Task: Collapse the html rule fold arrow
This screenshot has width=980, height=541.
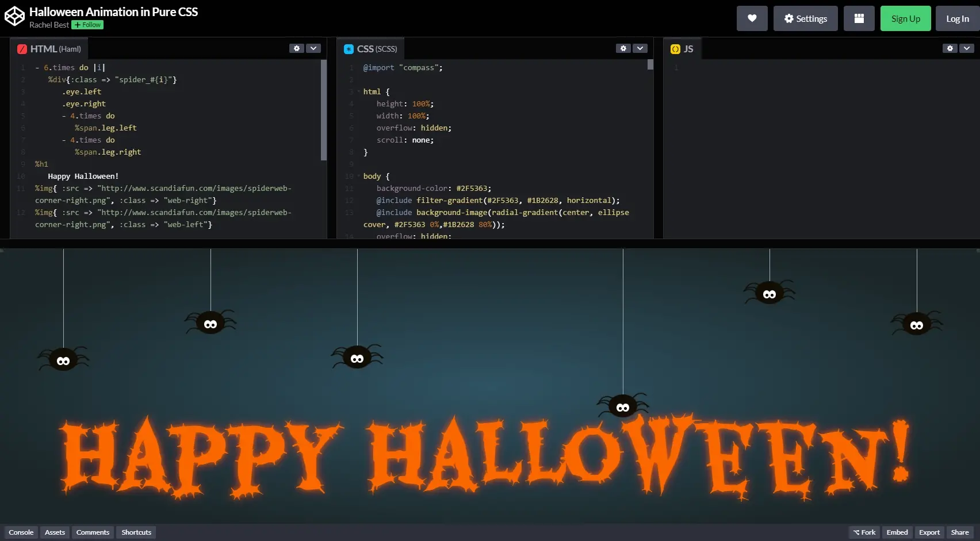Action: pyautogui.click(x=359, y=92)
